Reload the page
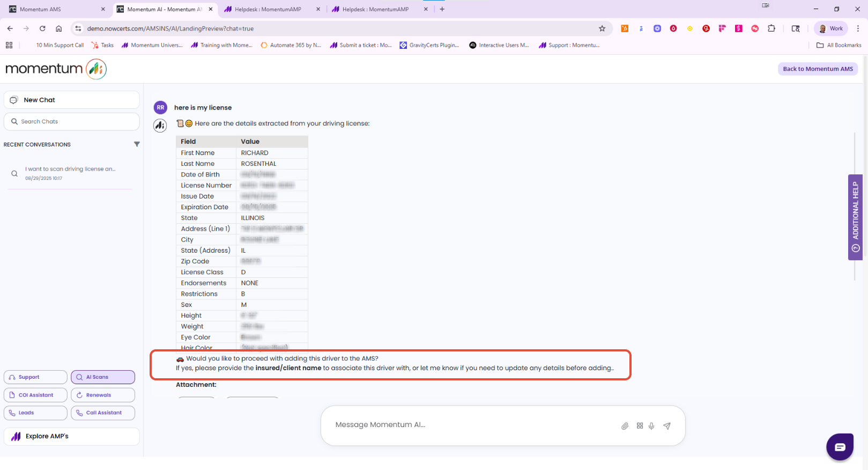This screenshot has height=470, width=868. pos(42,28)
